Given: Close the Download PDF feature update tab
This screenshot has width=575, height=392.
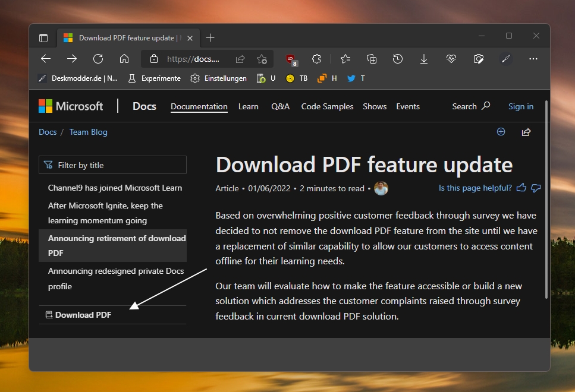Looking at the screenshot, I should 190,38.
